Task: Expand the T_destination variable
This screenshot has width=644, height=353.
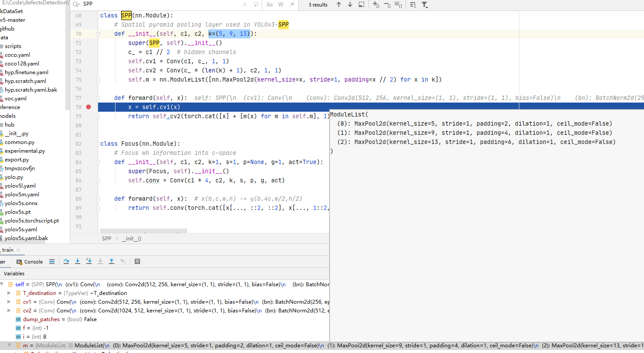Action: pyautogui.click(x=10, y=293)
